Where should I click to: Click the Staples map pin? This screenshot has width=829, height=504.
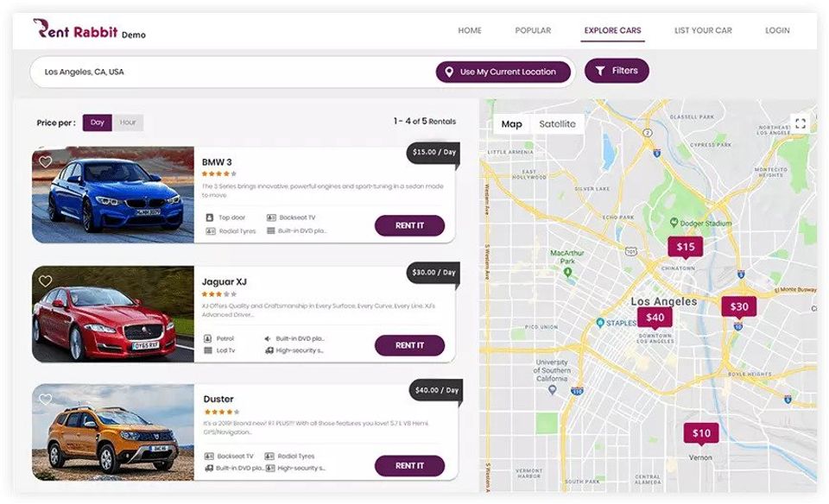[600, 322]
